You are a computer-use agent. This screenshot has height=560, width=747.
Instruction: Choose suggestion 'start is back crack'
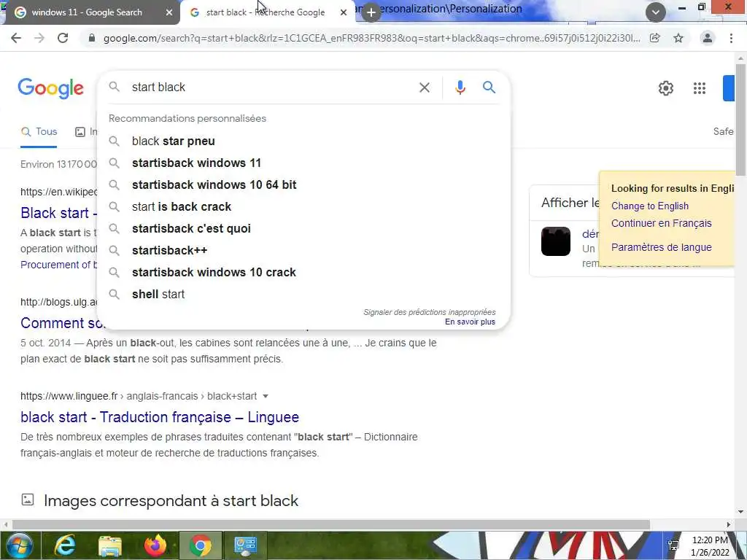click(303, 206)
